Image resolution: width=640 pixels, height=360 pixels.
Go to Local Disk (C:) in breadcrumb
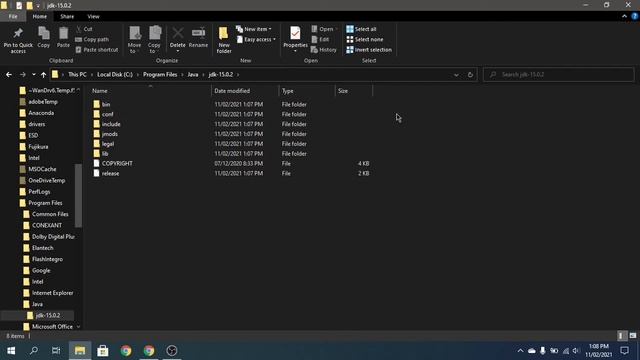click(x=115, y=75)
